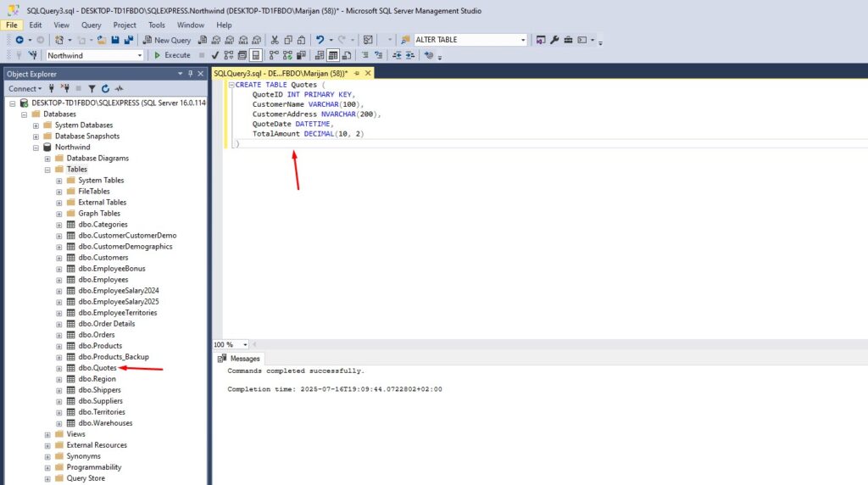Open the Connect dropdown in Object Explorer
The height and width of the screenshot is (485, 868).
click(25, 88)
